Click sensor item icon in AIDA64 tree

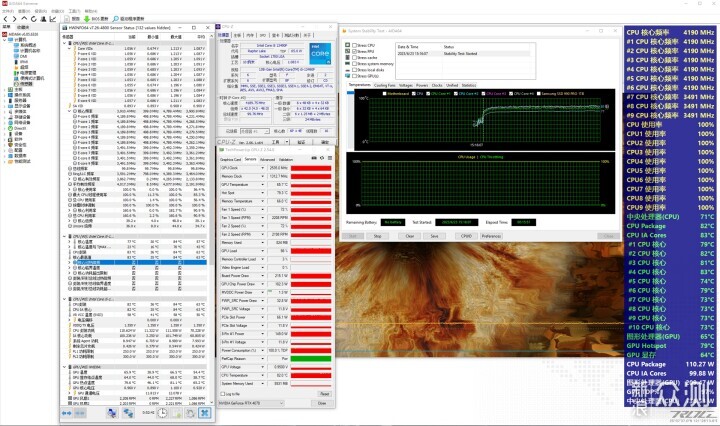pos(17,84)
